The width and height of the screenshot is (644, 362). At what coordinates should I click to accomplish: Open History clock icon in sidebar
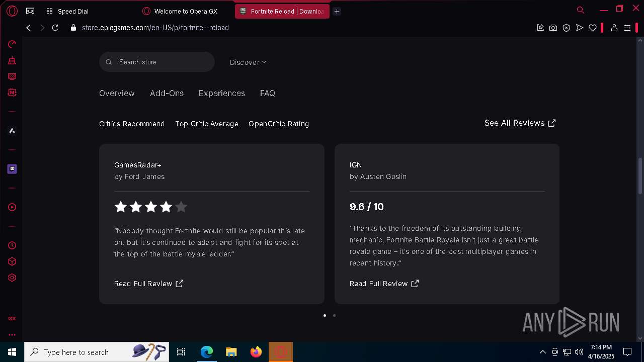[12, 245]
